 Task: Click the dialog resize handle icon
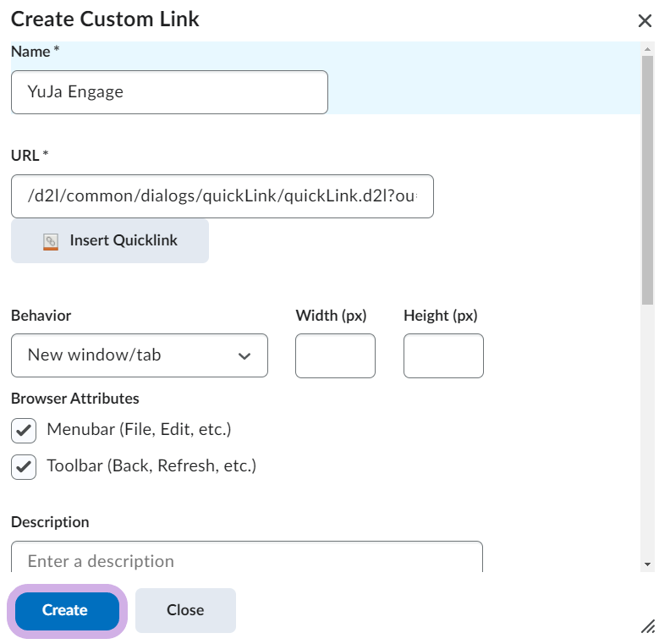click(648, 626)
